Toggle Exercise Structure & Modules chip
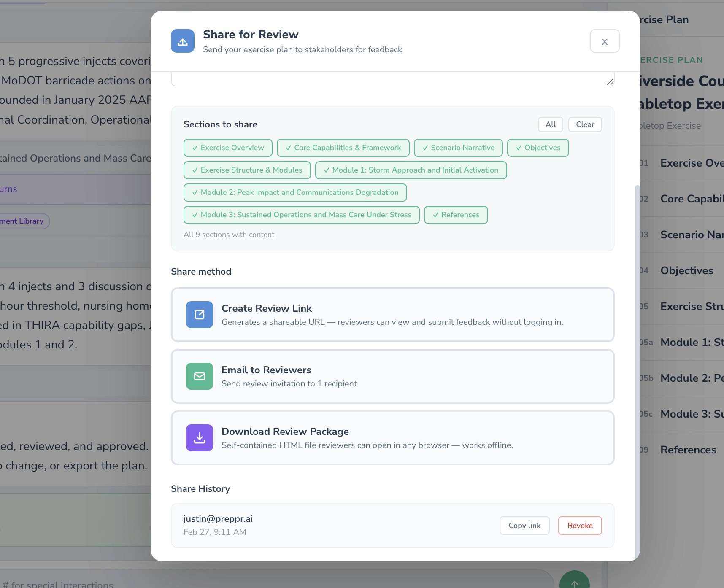 click(247, 170)
